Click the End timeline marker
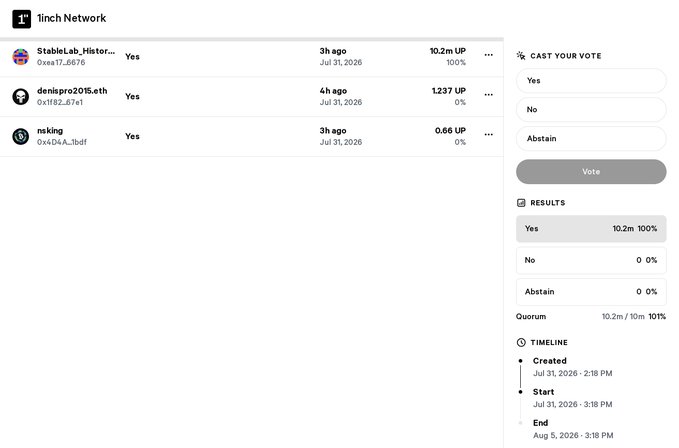The height and width of the screenshot is (448, 679). click(521, 423)
